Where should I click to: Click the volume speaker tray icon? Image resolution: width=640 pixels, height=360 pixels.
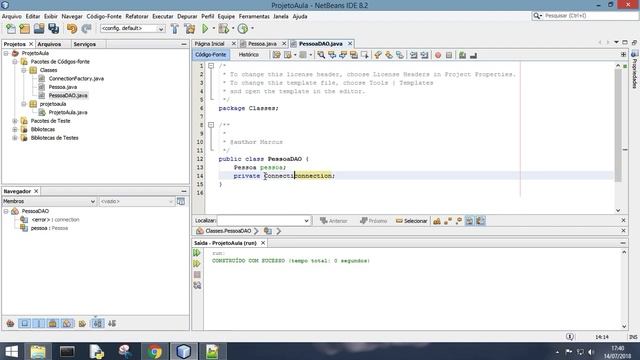click(x=591, y=352)
